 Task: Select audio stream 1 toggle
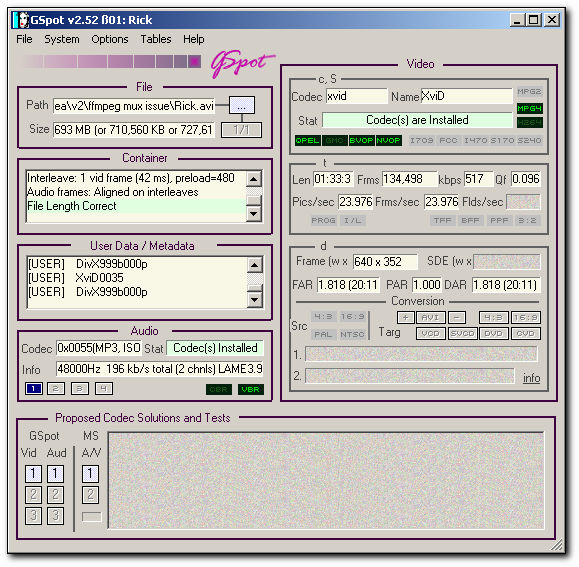tap(34, 388)
